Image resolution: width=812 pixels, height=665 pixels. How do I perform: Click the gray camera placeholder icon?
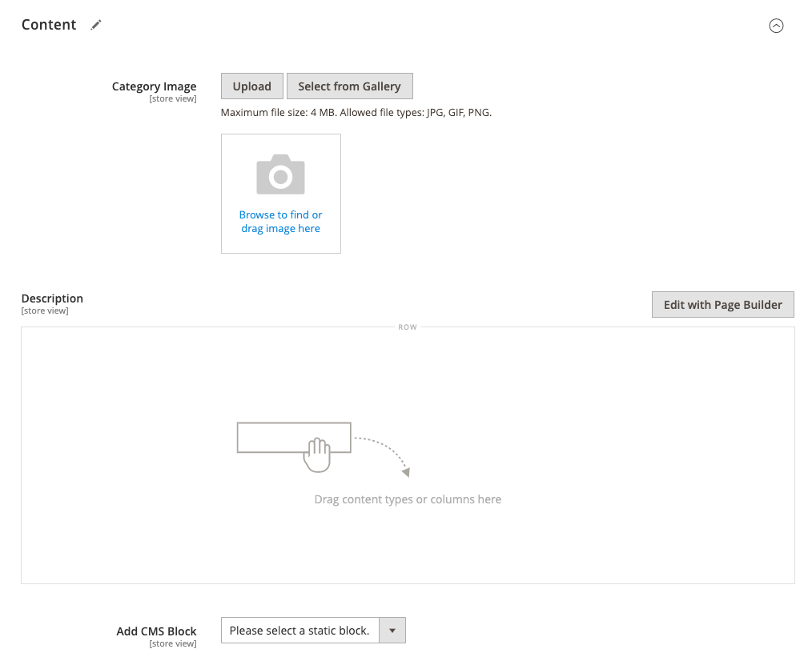pos(281,174)
